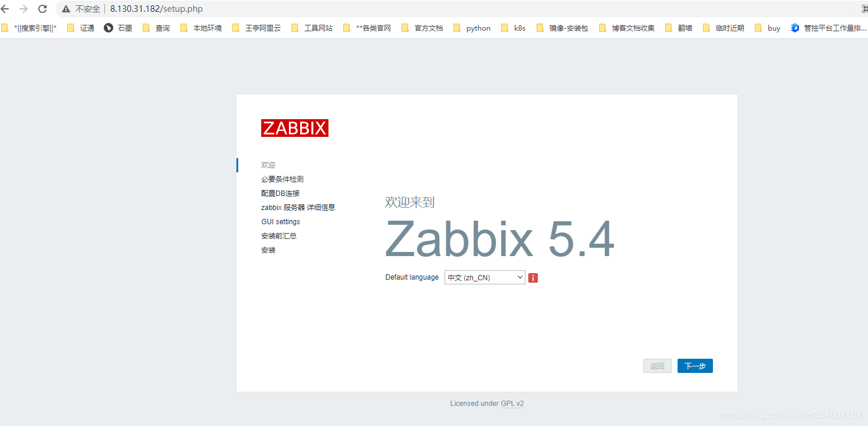This screenshot has width=868, height=426.
Task: Open the python bookmark folder
Action: (x=472, y=28)
